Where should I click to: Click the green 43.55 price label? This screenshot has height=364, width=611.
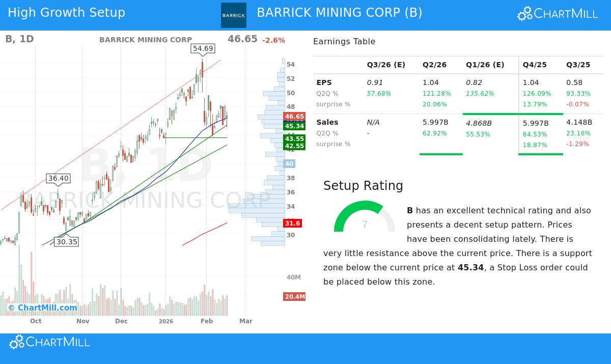(294, 138)
